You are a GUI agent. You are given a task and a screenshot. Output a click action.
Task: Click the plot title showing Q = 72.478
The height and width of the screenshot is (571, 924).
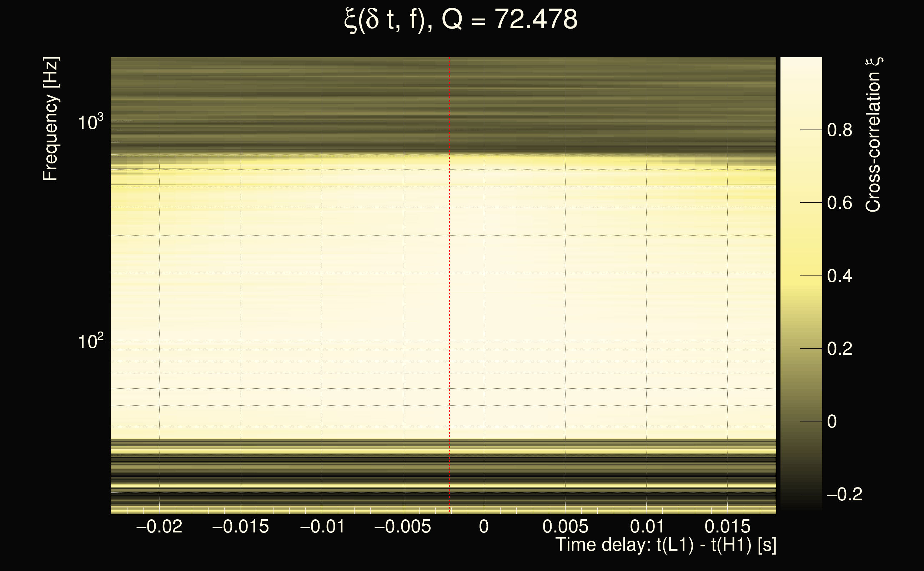coord(461,20)
